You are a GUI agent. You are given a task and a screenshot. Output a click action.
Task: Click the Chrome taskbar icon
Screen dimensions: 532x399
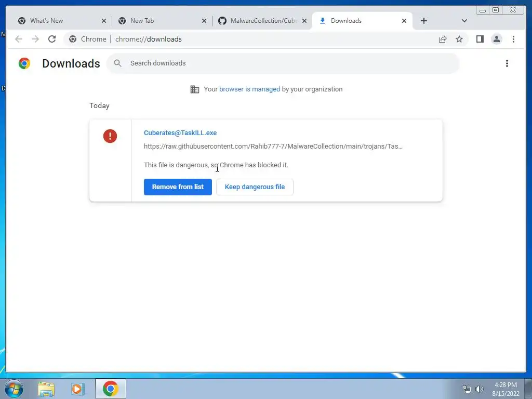111,389
